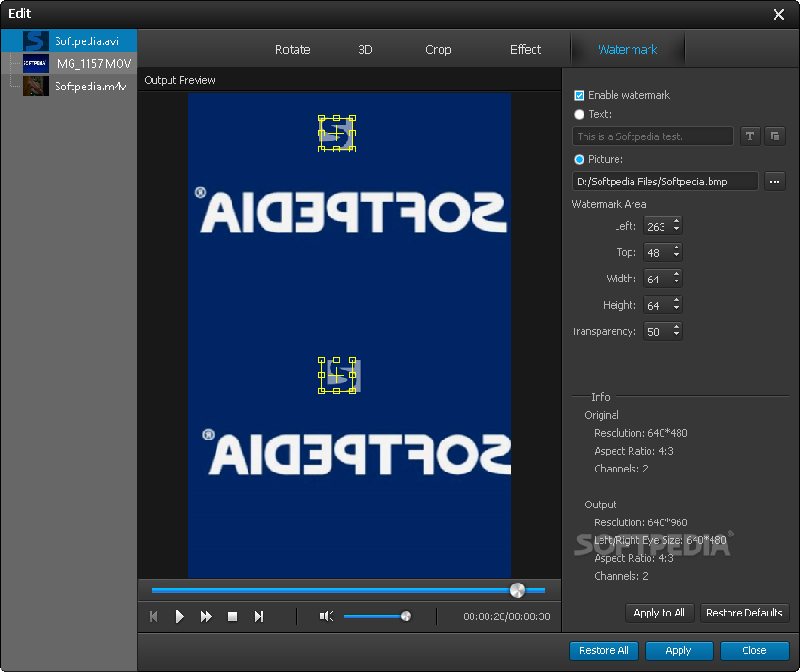Viewport: 800px width, 672px height.
Task: Click the picture path field
Action: pos(664,182)
